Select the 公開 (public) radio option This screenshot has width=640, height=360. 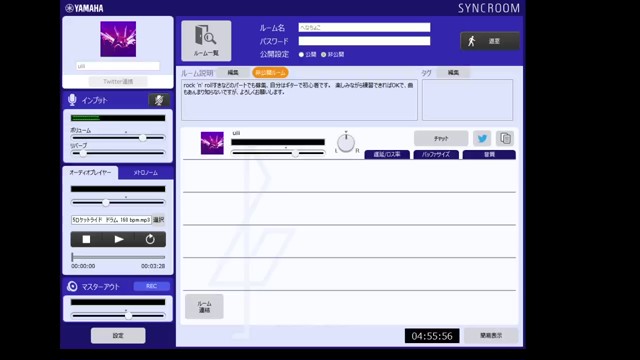coord(301,54)
